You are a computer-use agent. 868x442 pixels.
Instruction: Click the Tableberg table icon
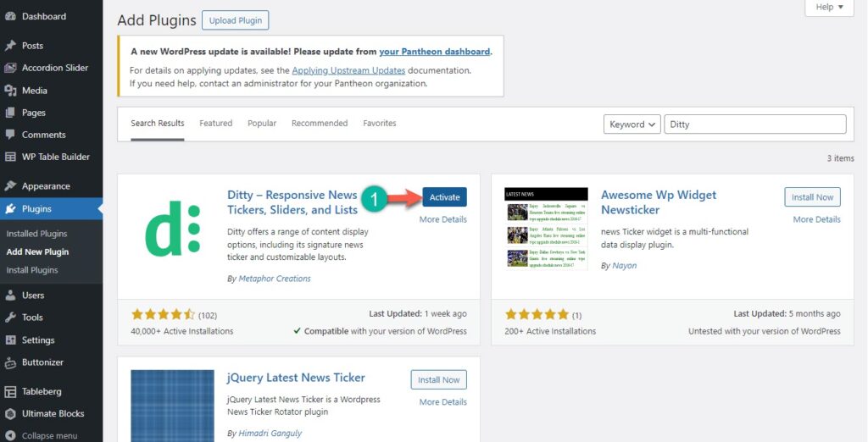(10, 391)
